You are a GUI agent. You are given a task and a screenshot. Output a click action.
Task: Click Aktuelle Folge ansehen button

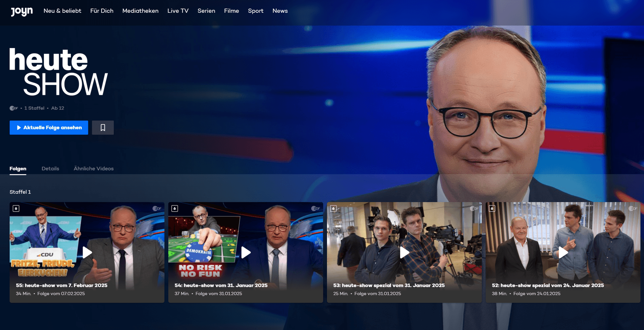point(49,128)
